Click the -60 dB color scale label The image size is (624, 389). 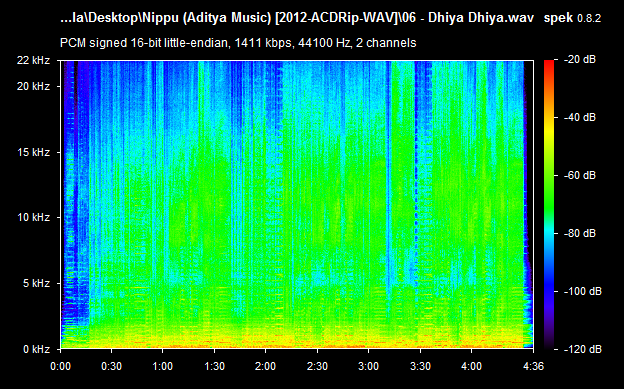click(x=580, y=175)
